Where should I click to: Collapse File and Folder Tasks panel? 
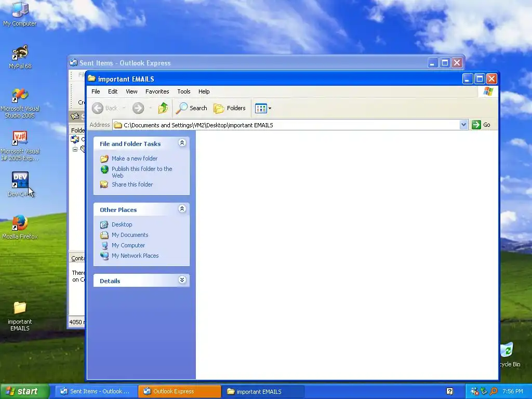click(x=182, y=143)
